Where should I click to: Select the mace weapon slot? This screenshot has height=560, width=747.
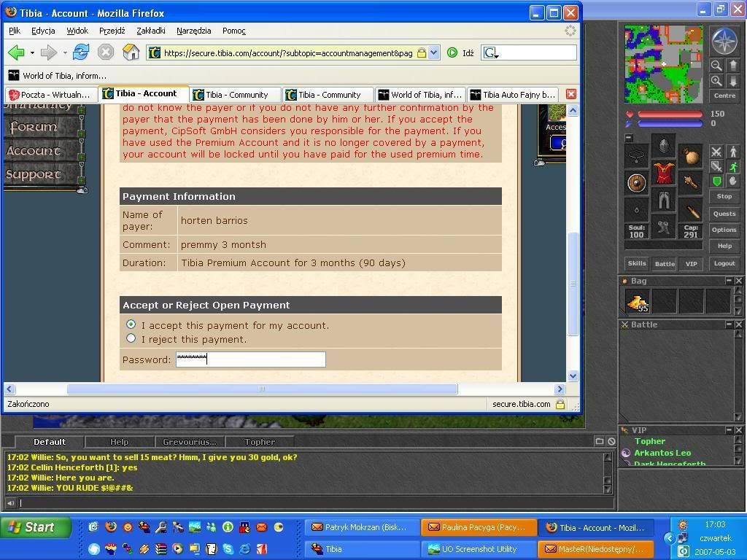click(691, 183)
